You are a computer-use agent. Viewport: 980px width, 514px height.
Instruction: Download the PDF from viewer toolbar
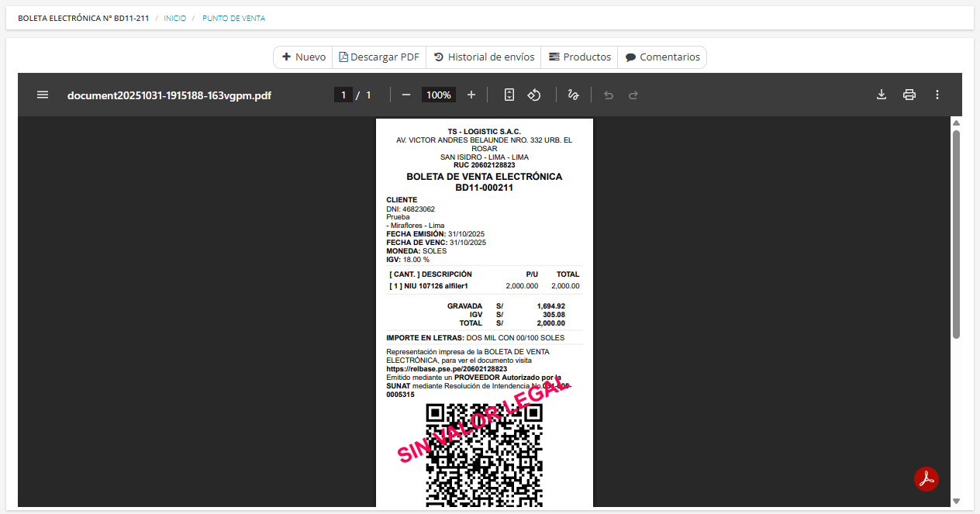(x=882, y=95)
